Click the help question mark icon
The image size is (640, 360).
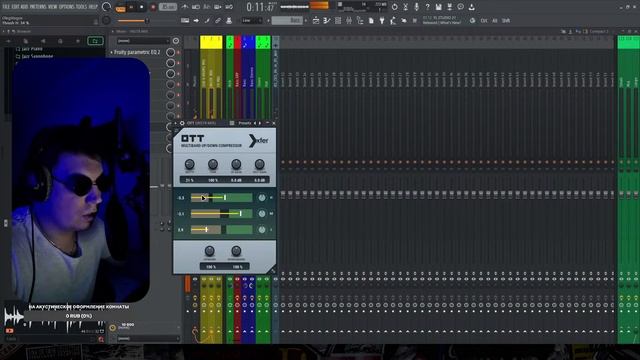(x=427, y=7)
